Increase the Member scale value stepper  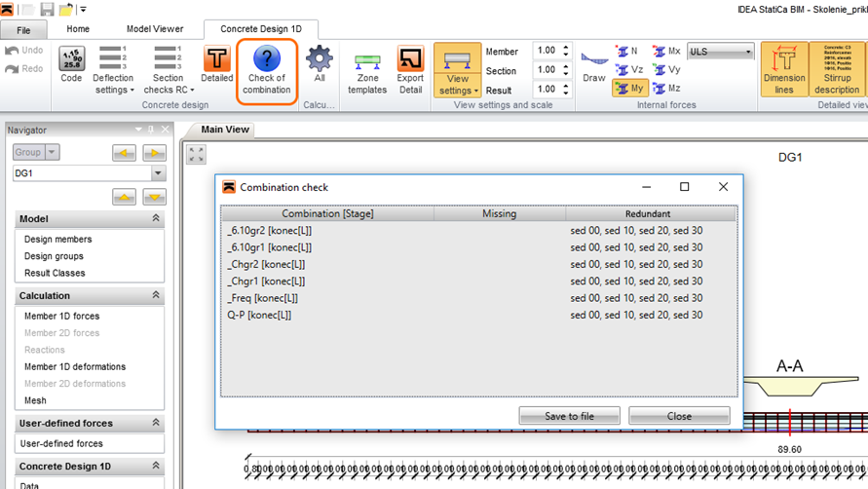tap(566, 48)
